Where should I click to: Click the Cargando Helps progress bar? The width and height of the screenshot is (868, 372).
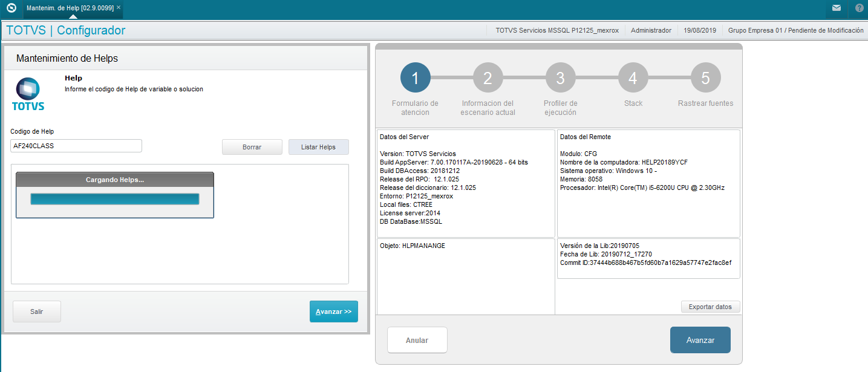point(115,199)
